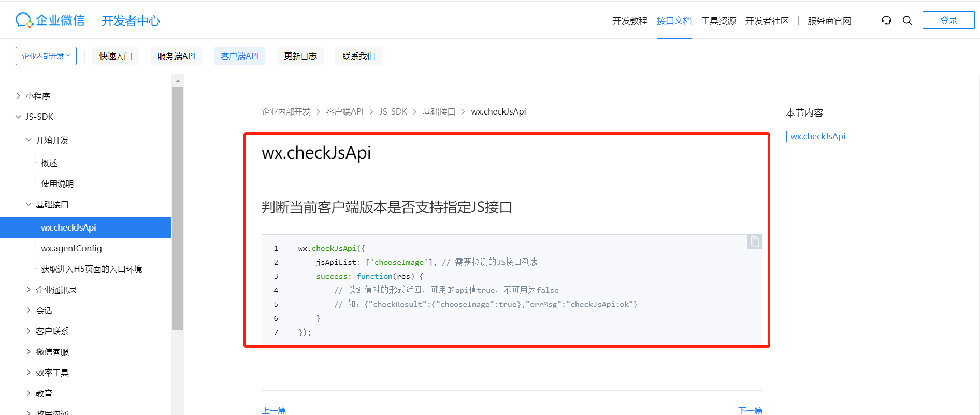Viewport: 980px width, 415px height.
Task: Open the 更新日志 tab
Action: [300, 56]
